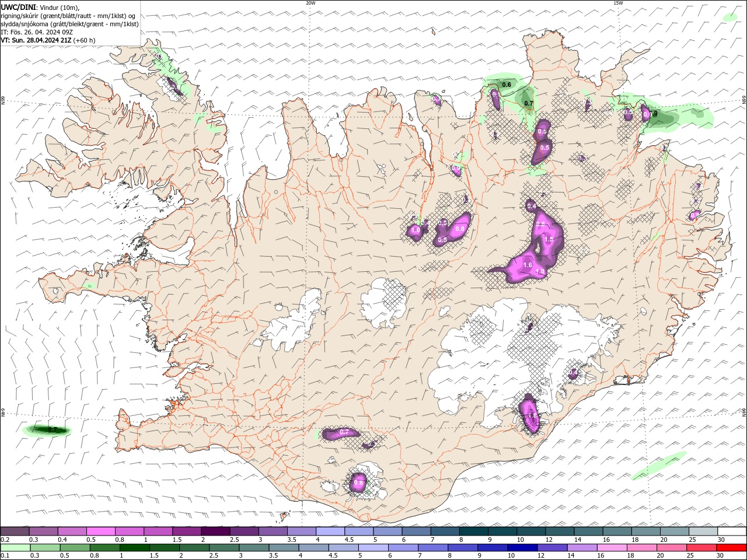Click the 1.7 value in offshore green patch

[53, 430]
